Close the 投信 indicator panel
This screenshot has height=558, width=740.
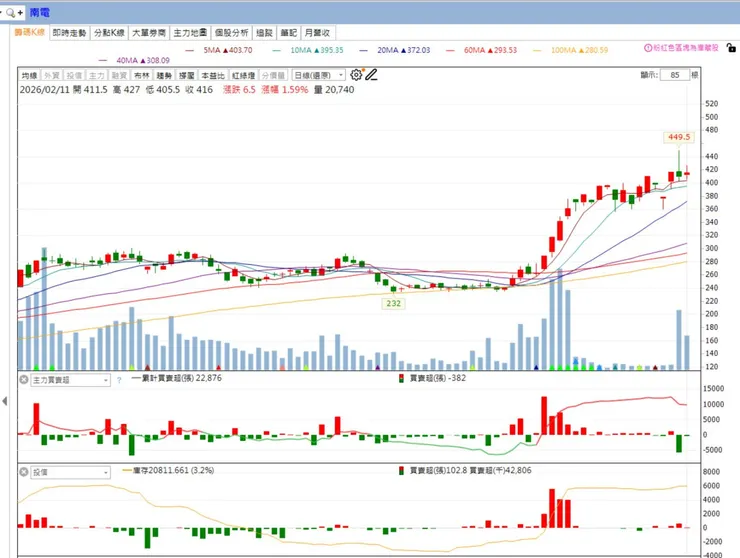pyautogui.click(x=24, y=472)
